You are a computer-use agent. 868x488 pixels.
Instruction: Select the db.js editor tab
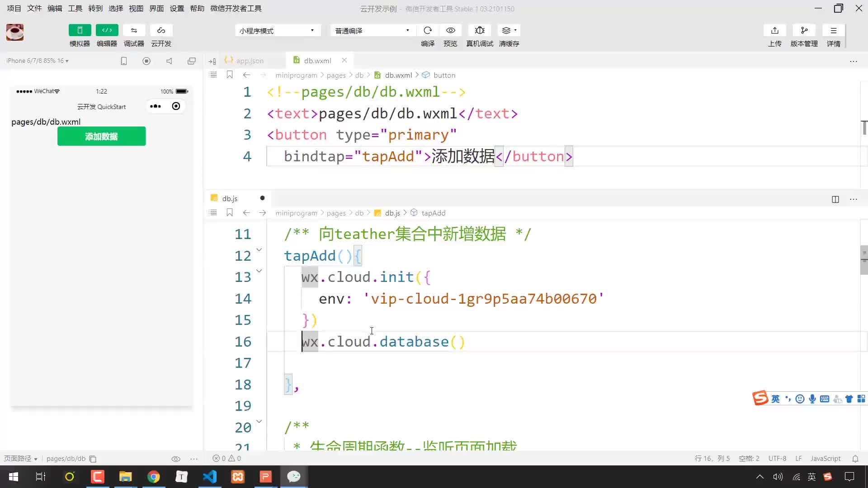click(230, 198)
